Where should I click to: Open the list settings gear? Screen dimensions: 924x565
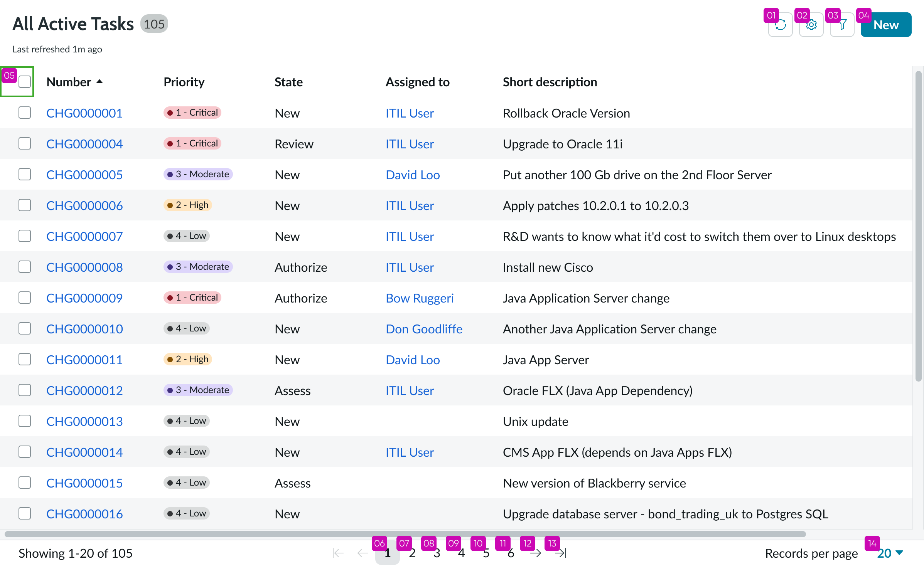point(811,25)
